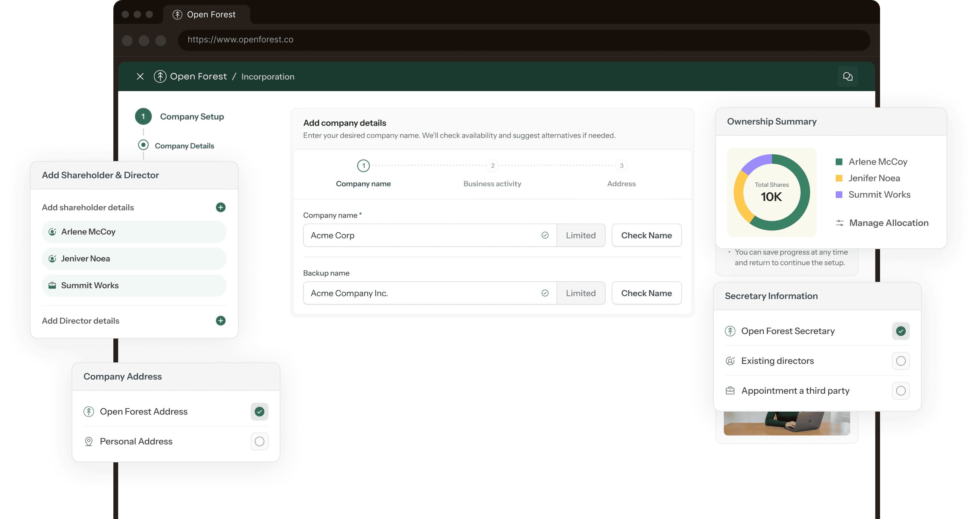
Task: Switch to the Open Forest browser tab
Action: pyautogui.click(x=207, y=15)
